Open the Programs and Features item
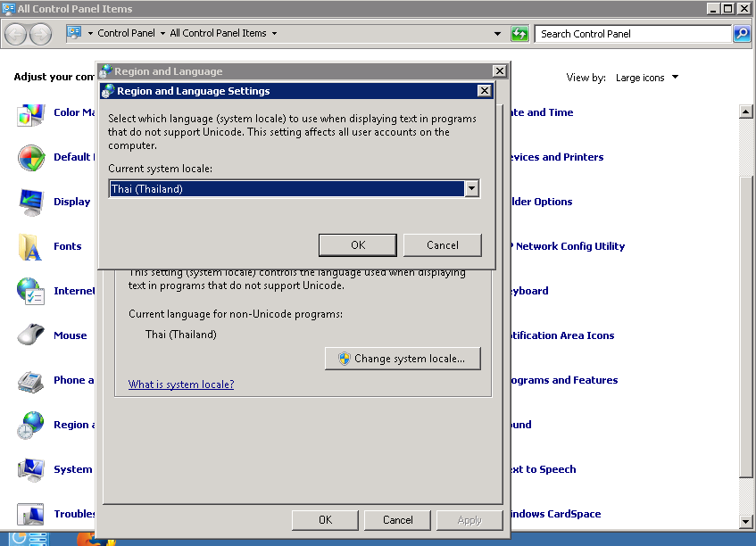Image resolution: width=756 pixels, height=546 pixels. [x=564, y=380]
